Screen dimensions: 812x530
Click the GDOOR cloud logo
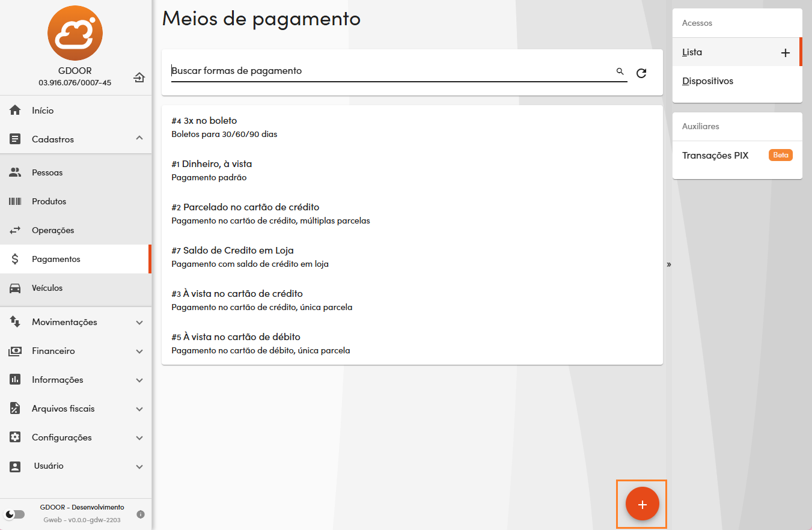pos(75,33)
